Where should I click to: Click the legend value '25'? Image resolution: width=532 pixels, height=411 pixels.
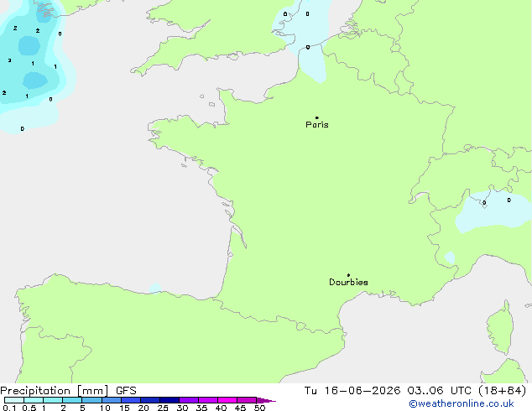[x=163, y=408]
